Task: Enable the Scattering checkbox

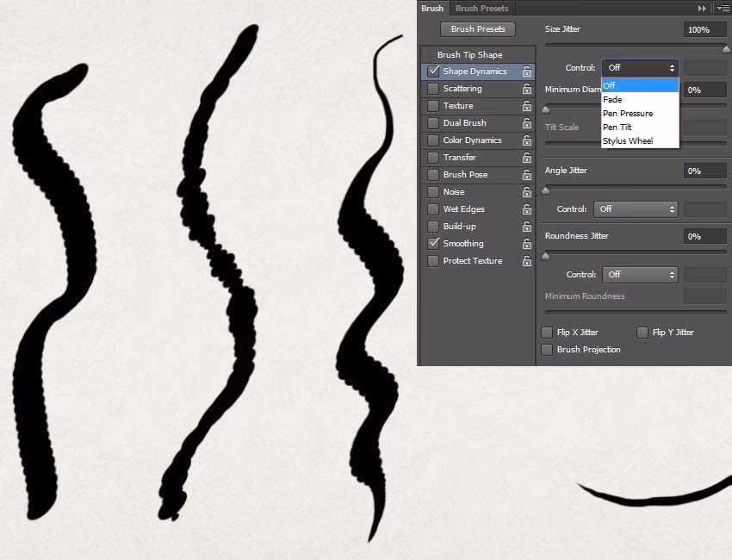Action: click(433, 89)
